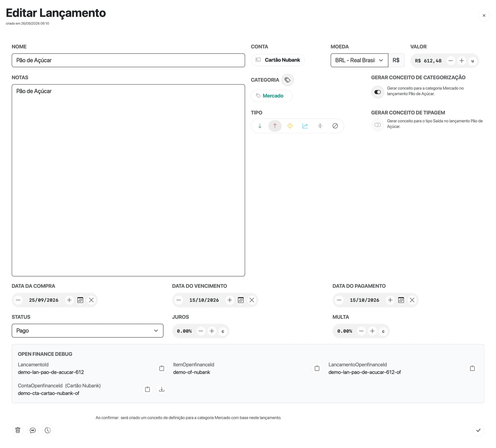Image resolution: width=496 pixels, height=448 pixels.
Task: Open category tag picker next to CATEGORIA
Action: click(x=287, y=80)
